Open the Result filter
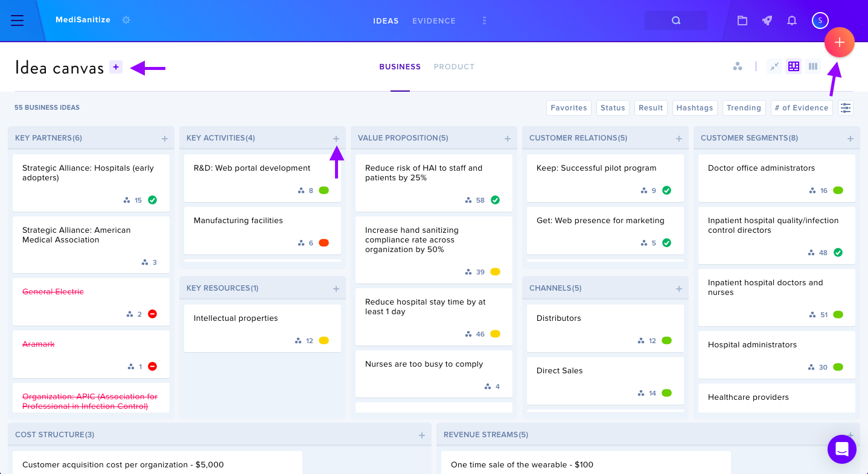The width and height of the screenshot is (868, 474). [651, 108]
